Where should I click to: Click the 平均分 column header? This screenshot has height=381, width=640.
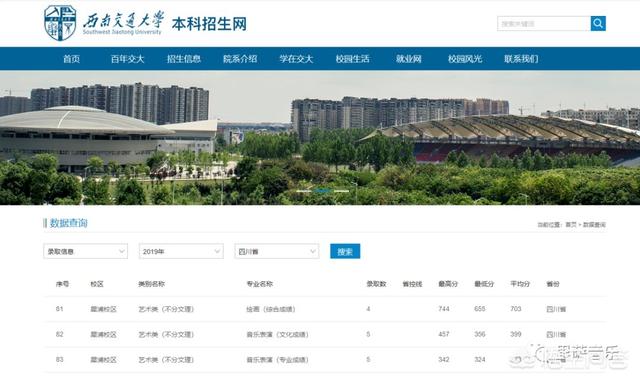click(x=520, y=284)
